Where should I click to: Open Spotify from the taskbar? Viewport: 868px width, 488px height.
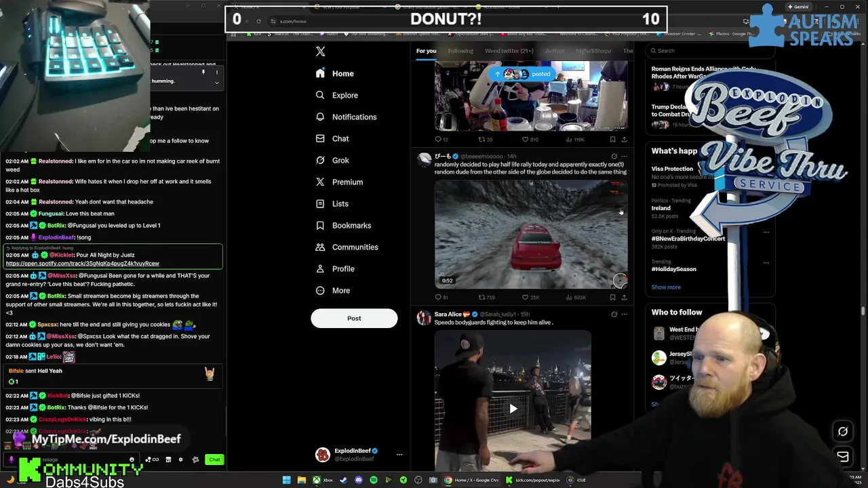[x=374, y=480]
